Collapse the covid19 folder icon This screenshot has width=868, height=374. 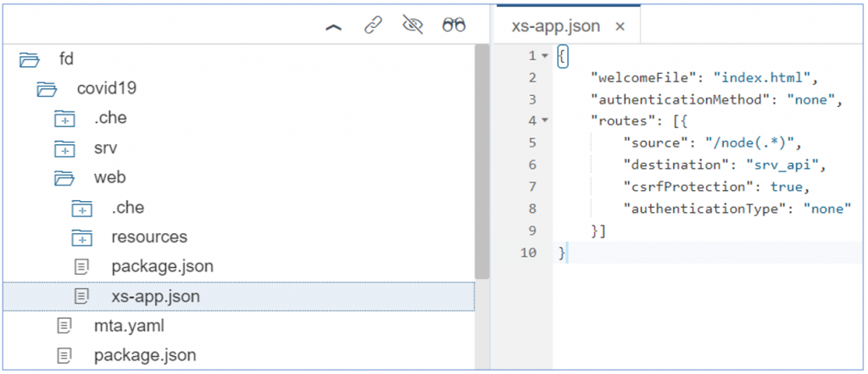(x=47, y=89)
